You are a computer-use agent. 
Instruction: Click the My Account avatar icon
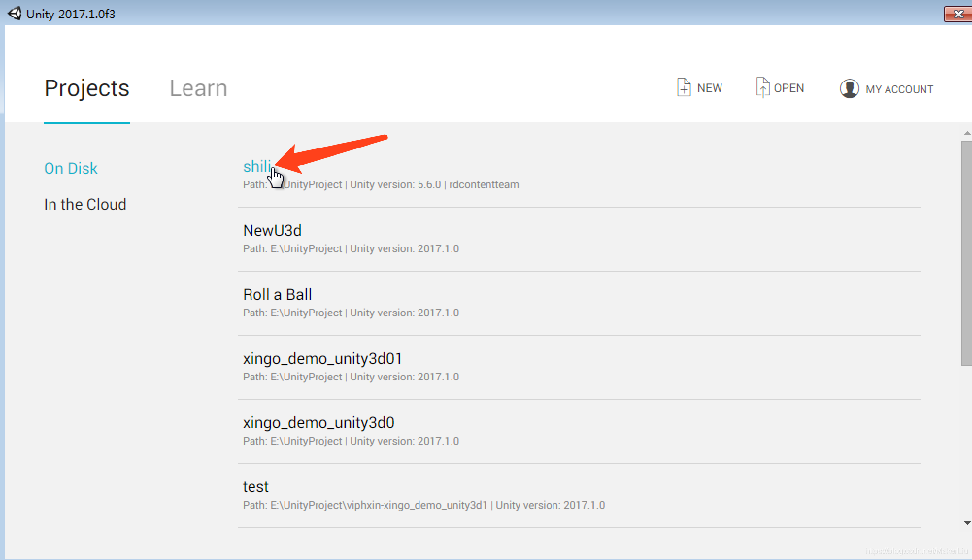coord(849,88)
